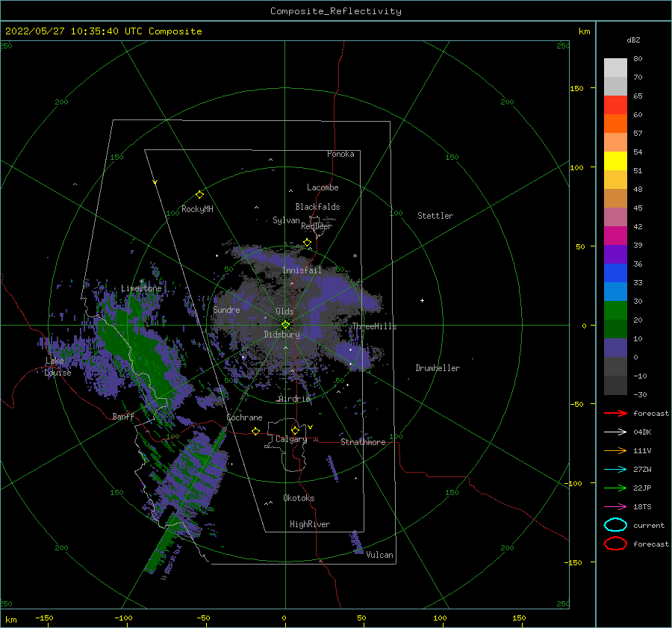Click the orange 111V arrow legend icon
The image size is (672, 628).
[x=615, y=450]
